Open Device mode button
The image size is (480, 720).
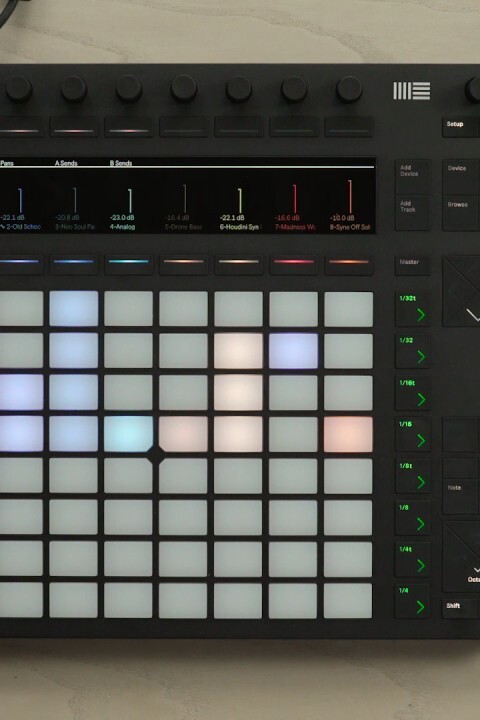461,176
